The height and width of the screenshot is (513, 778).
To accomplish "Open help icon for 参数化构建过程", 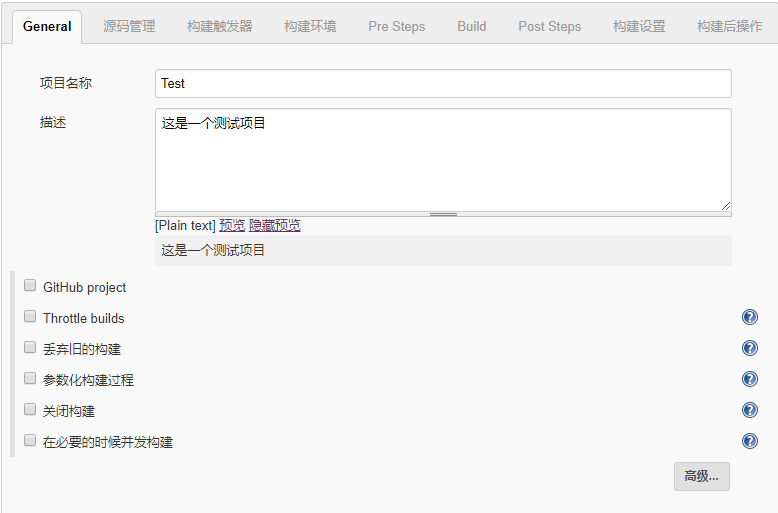I will (x=750, y=379).
